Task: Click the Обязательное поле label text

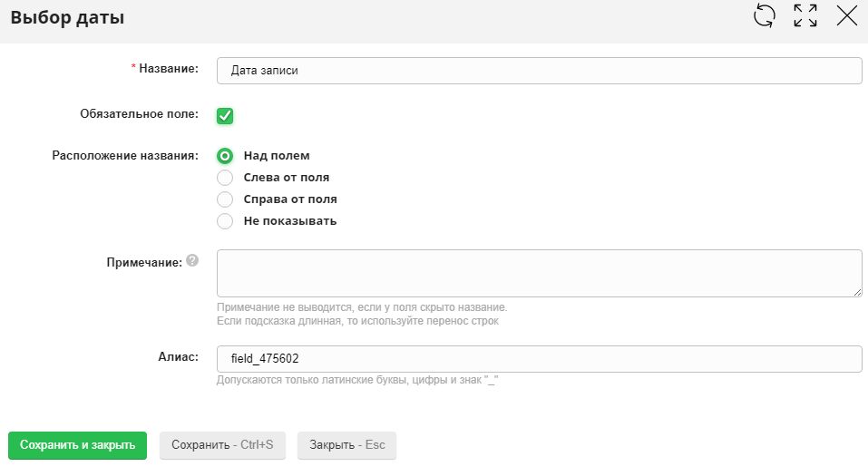Action: pyautogui.click(x=139, y=114)
